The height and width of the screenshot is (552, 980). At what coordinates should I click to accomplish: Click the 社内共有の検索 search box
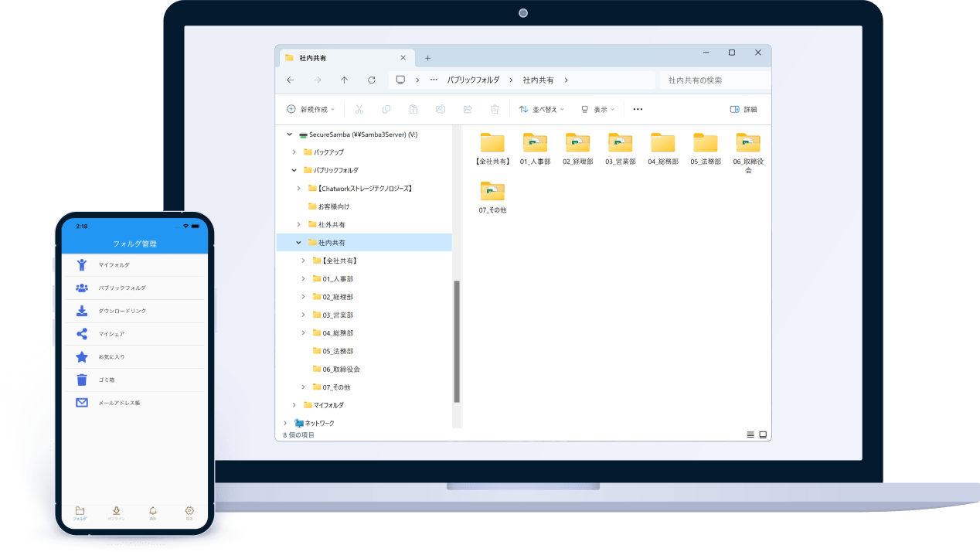tap(715, 80)
